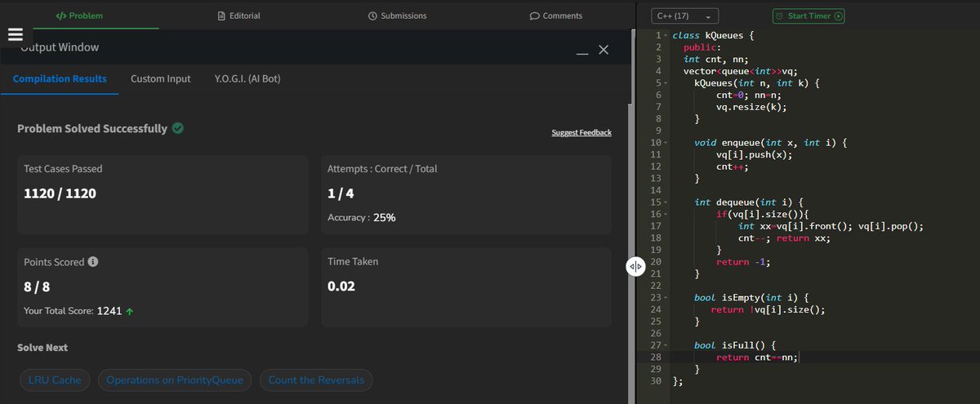Click the code line 'vq[i].push(x);'
Image resolution: width=980 pixels, height=404 pixels.
pos(755,155)
